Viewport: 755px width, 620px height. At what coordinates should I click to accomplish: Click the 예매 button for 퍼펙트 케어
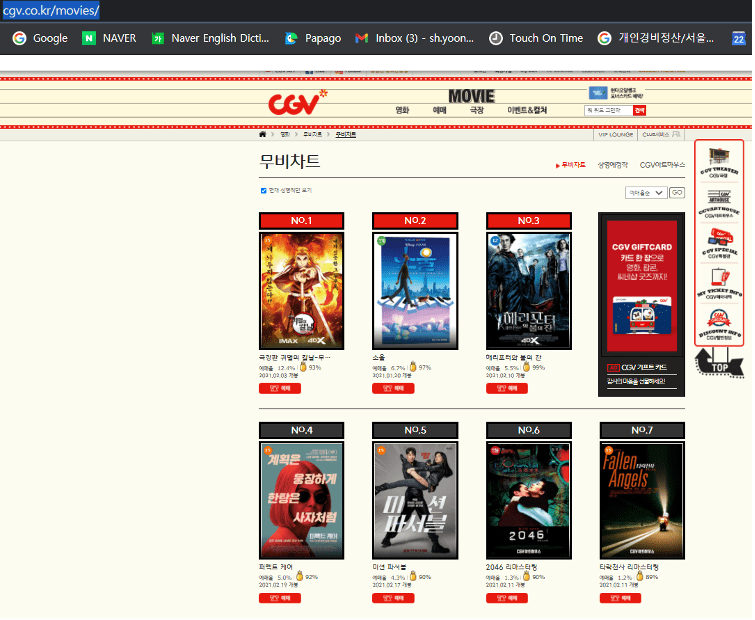point(280,598)
